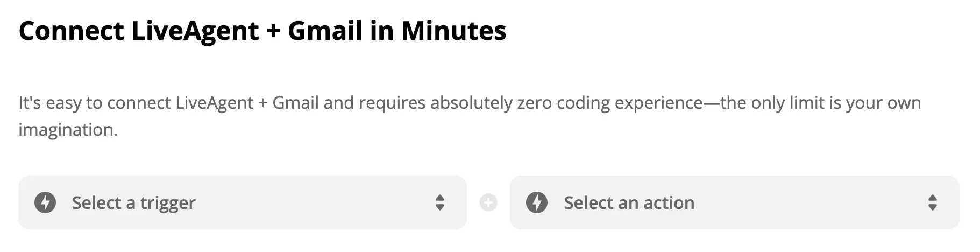Screen dimensions: 980x252
Task: Click the word "imagination." in the description
Action: point(68,130)
